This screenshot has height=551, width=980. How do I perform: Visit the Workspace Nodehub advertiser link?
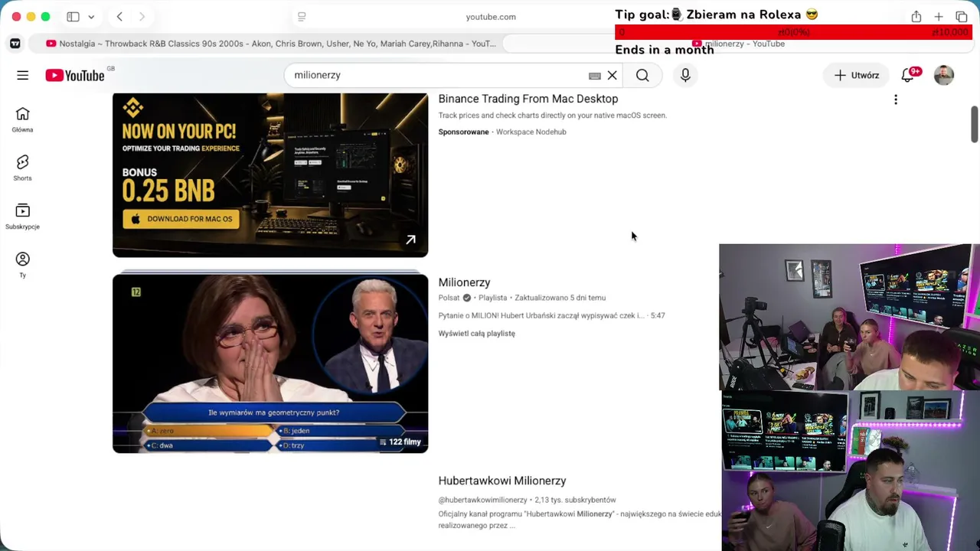coord(531,132)
